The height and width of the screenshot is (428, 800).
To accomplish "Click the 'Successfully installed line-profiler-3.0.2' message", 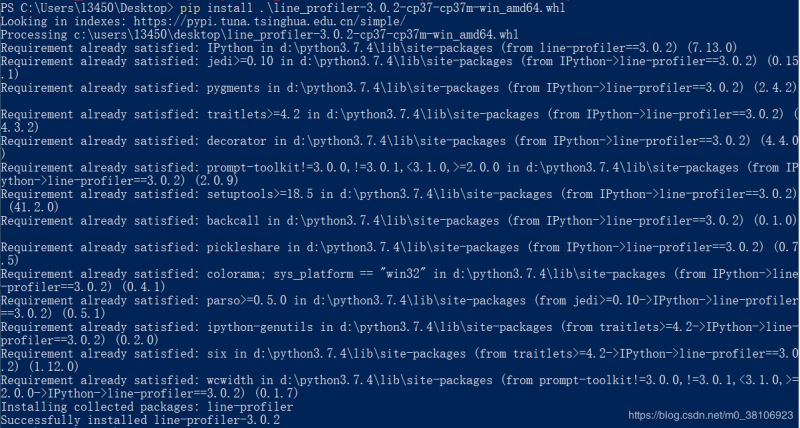I will tap(140, 420).
